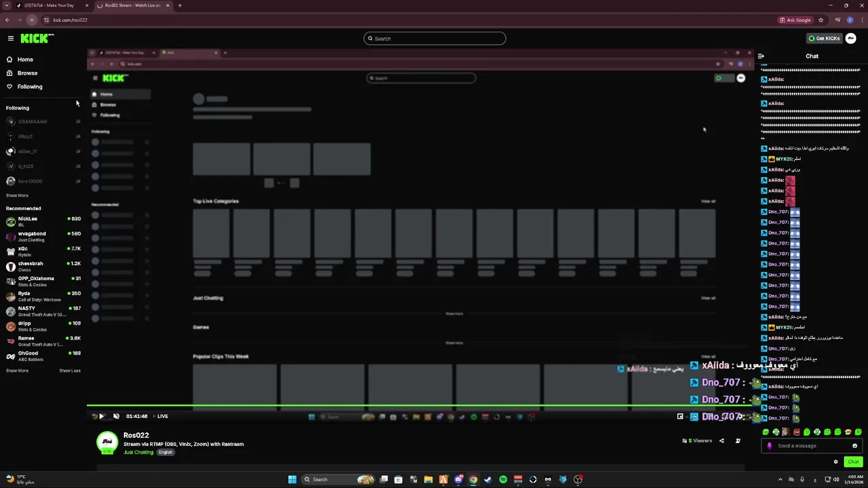Expand Following list with Show More
This screenshot has height=488, width=868.
coord(17,195)
